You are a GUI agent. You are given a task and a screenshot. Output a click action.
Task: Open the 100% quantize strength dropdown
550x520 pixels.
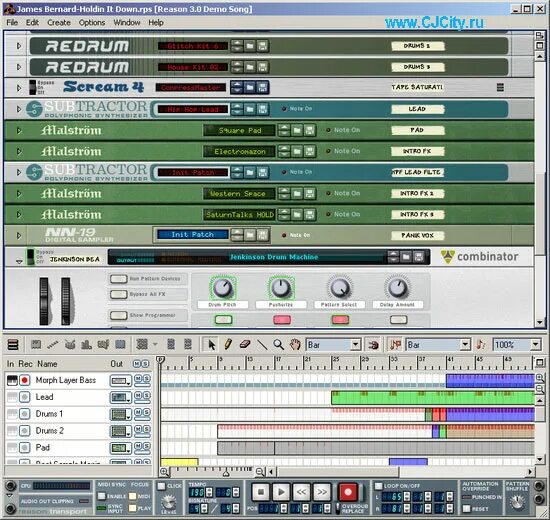[535, 345]
